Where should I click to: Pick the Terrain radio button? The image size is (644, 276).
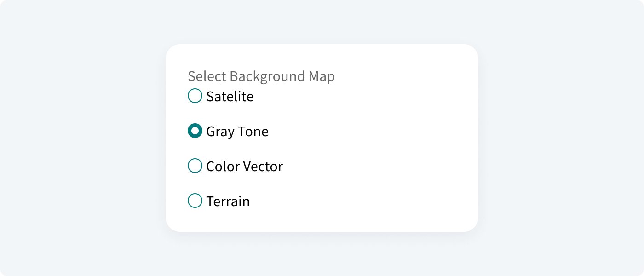195,201
